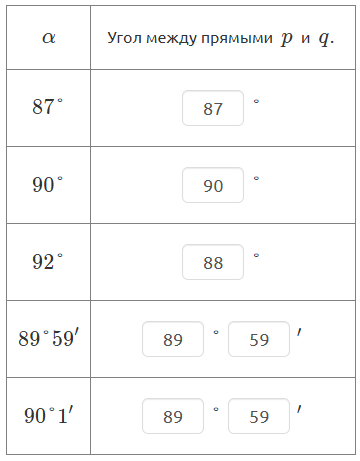Click degree symbol beside the 90 field

pyautogui.click(x=256, y=178)
